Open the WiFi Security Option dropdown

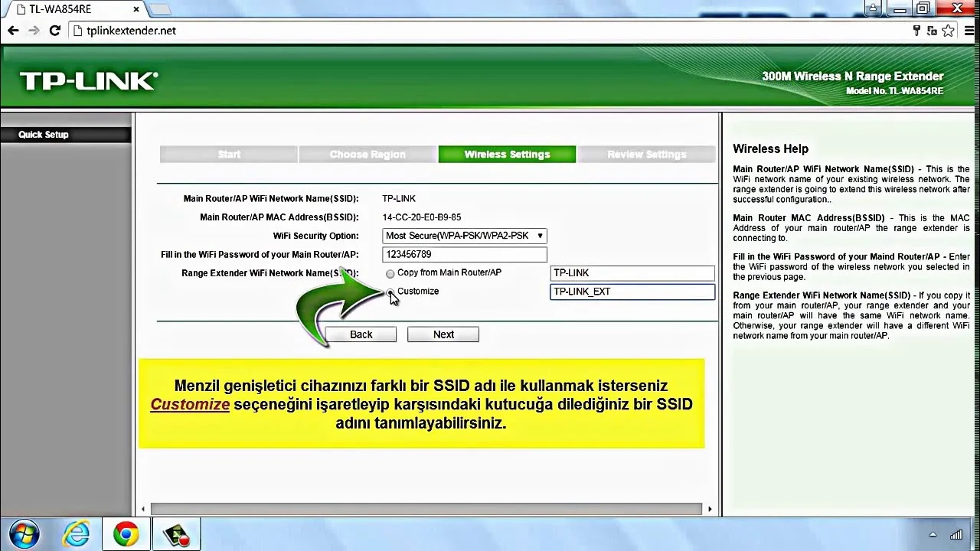tap(465, 236)
